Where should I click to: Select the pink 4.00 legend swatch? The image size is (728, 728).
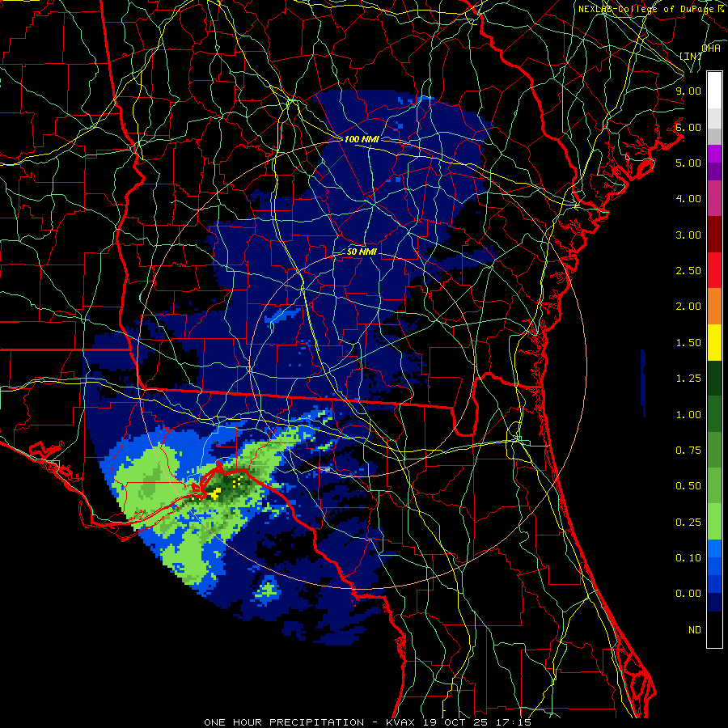(x=714, y=198)
